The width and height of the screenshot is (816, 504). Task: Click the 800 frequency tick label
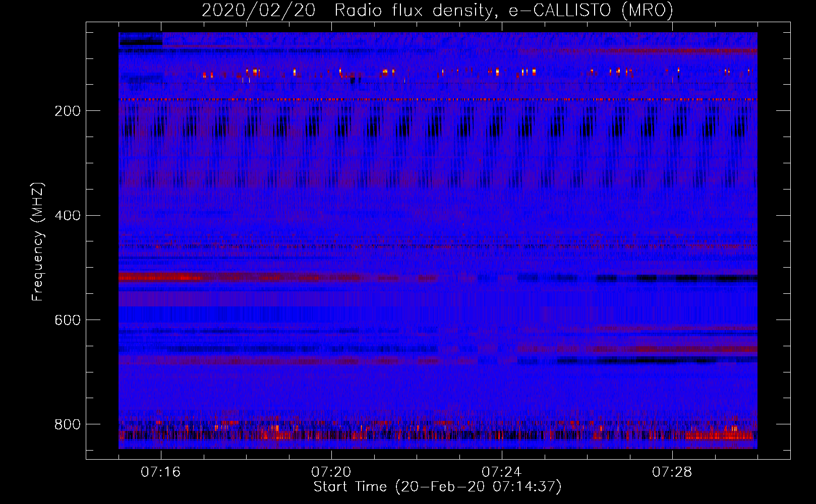tap(67, 425)
